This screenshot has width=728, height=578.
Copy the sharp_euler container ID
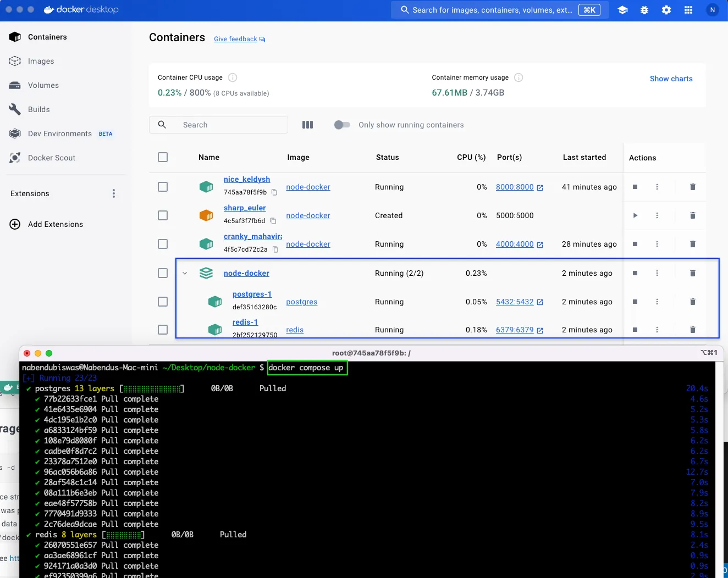click(x=273, y=221)
